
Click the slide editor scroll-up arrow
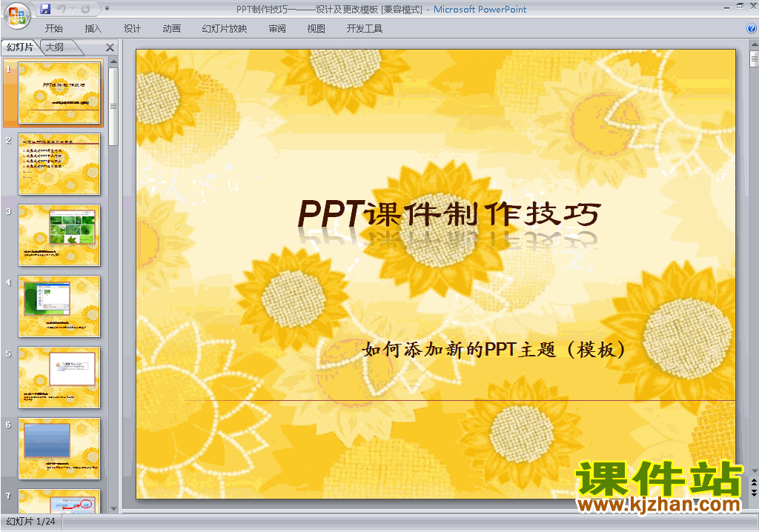click(x=754, y=45)
